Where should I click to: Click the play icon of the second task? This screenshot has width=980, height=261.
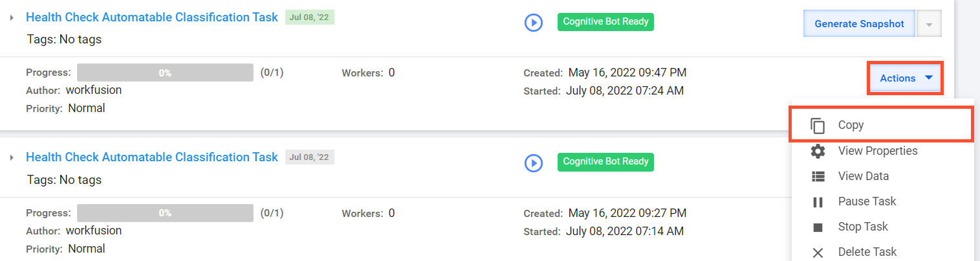[x=533, y=163]
